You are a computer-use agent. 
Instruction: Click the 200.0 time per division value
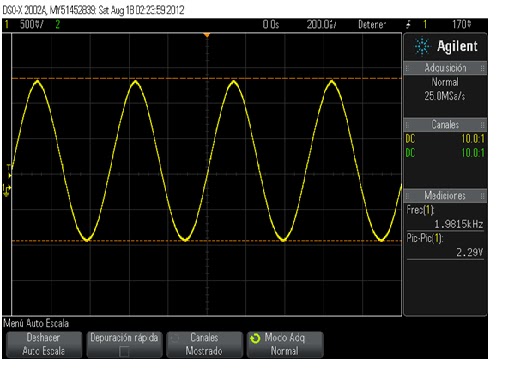321,24
